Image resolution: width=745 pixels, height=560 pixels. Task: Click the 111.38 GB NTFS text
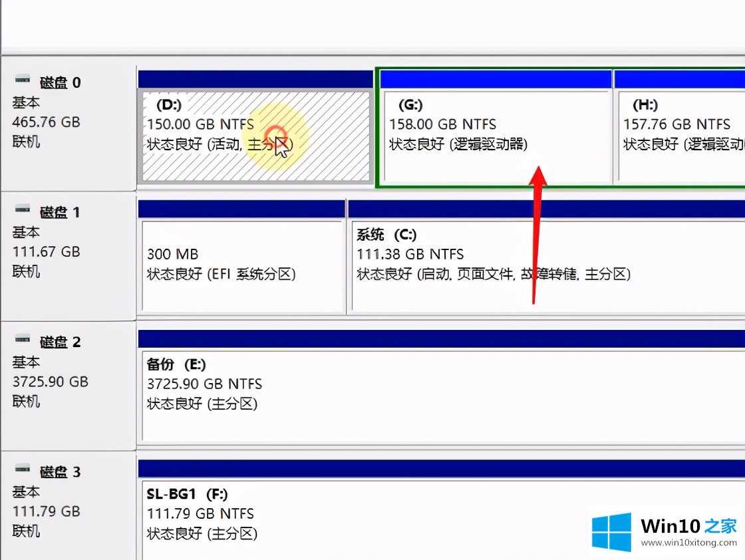(x=410, y=254)
